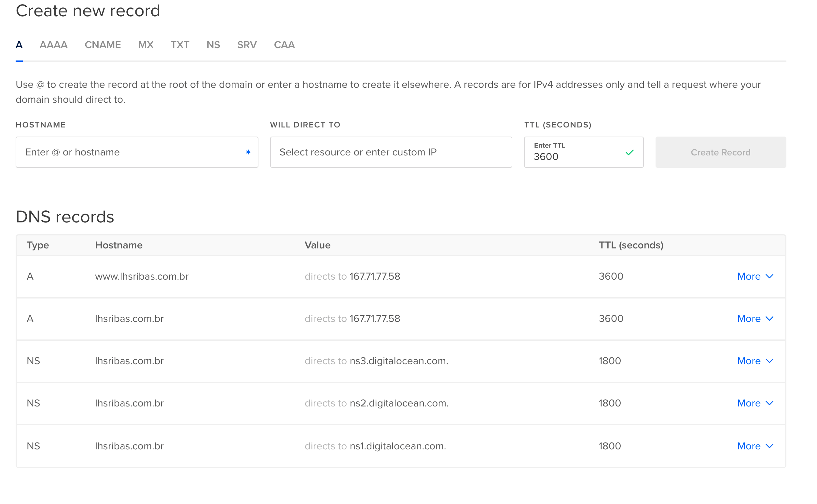
Task: Click the More chevron for the ns1.digitalocean.com record
Action: pyautogui.click(x=769, y=446)
